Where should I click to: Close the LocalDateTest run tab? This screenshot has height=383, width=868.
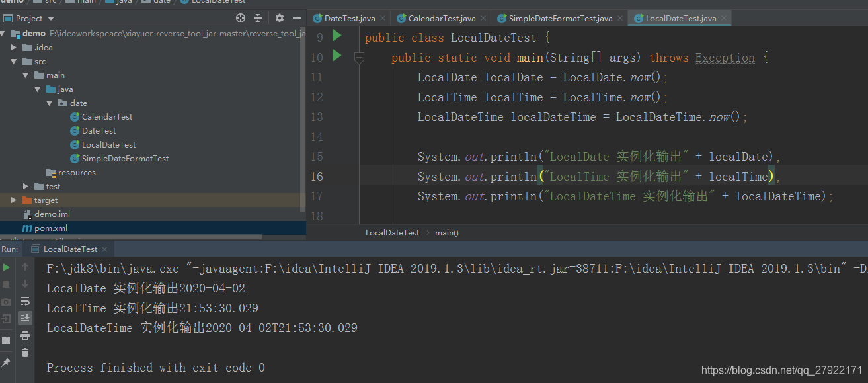104,249
